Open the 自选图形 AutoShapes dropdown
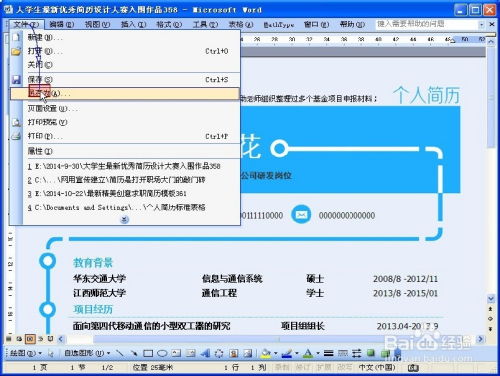 pyautogui.click(x=87, y=353)
